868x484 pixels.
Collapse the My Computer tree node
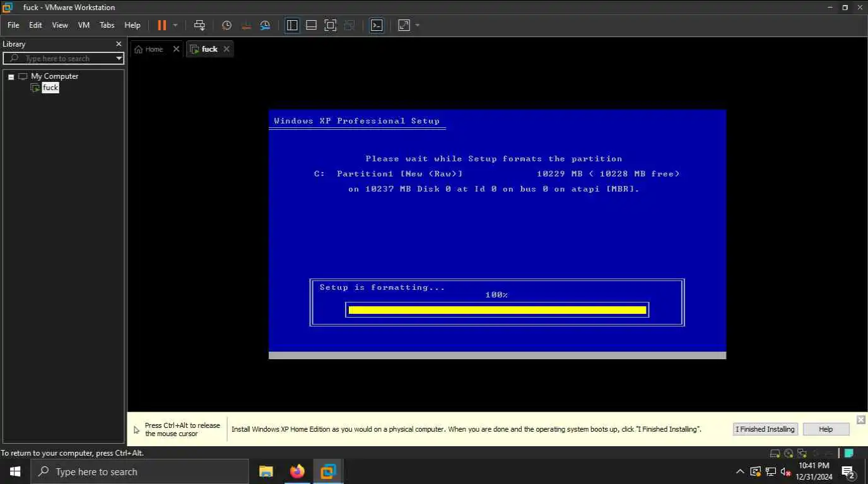[x=11, y=77]
